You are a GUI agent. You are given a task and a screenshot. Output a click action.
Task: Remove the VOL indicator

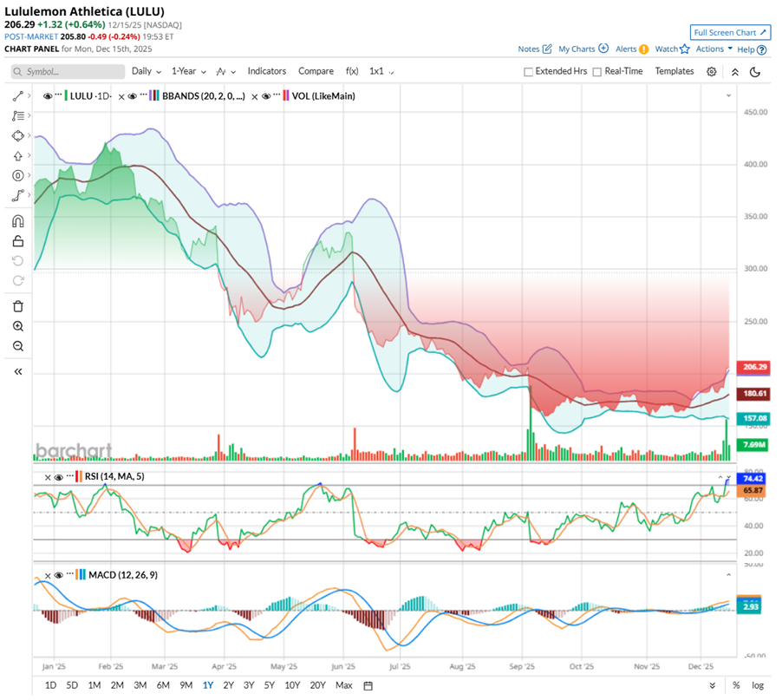[254, 97]
